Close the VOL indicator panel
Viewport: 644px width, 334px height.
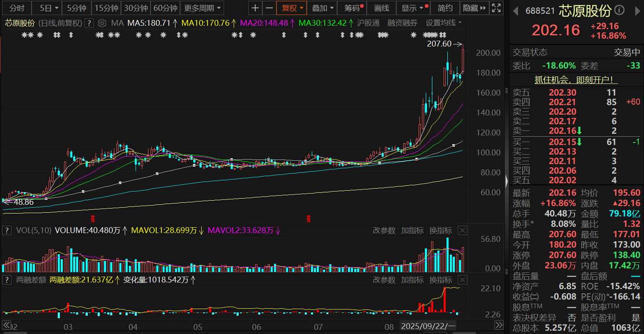pyautogui.click(x=462, y=231)
